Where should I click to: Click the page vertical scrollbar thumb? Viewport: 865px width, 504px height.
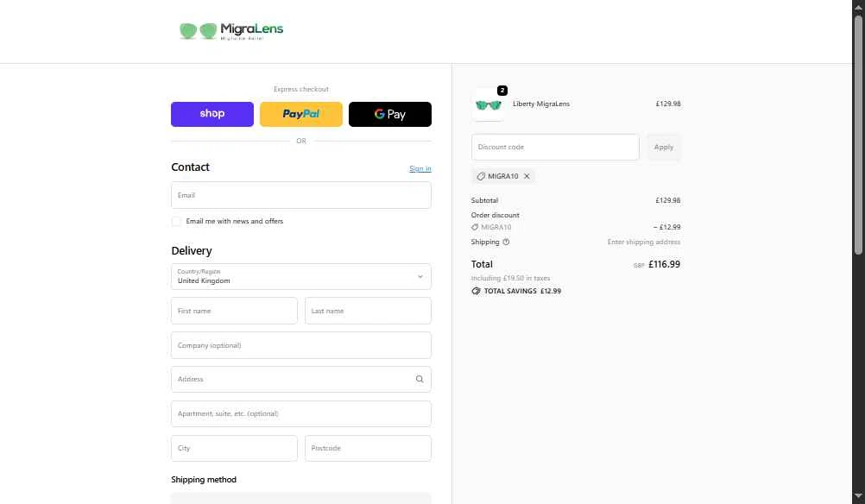[858, 135]
